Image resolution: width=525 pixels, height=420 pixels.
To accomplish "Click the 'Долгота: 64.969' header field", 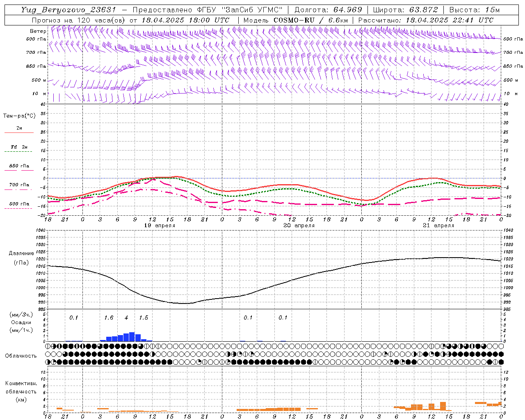I will point(328,10).
